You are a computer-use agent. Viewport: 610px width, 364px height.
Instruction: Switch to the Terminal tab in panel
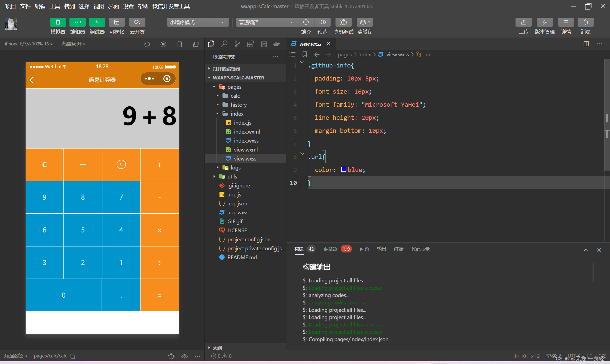pyautogui.click(x=399, y=249)
